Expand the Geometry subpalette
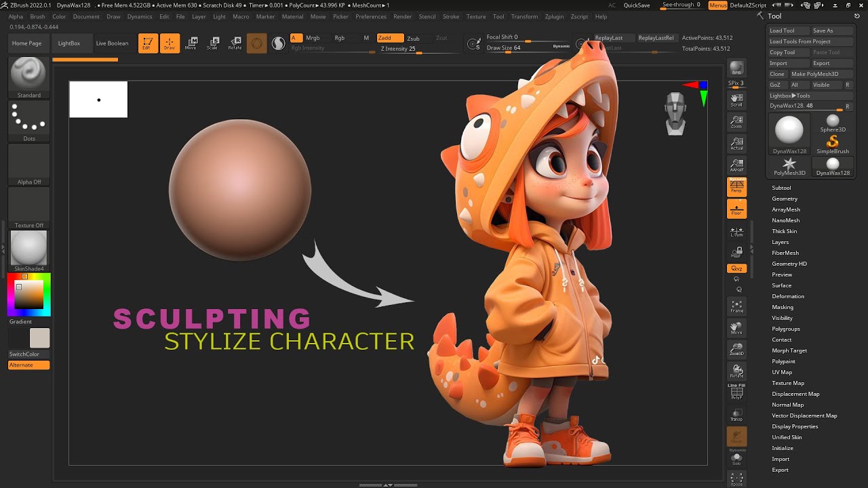This screenshot has width=868, height=488. click(785, 199)
